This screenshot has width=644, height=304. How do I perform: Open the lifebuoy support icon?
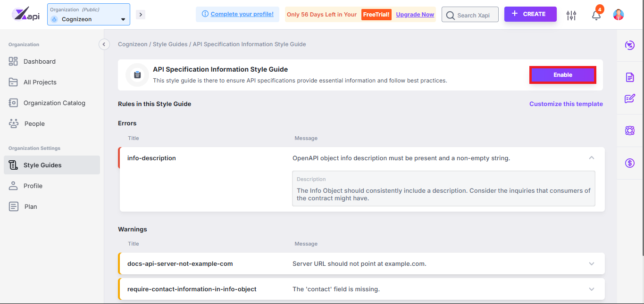point(629,131)
